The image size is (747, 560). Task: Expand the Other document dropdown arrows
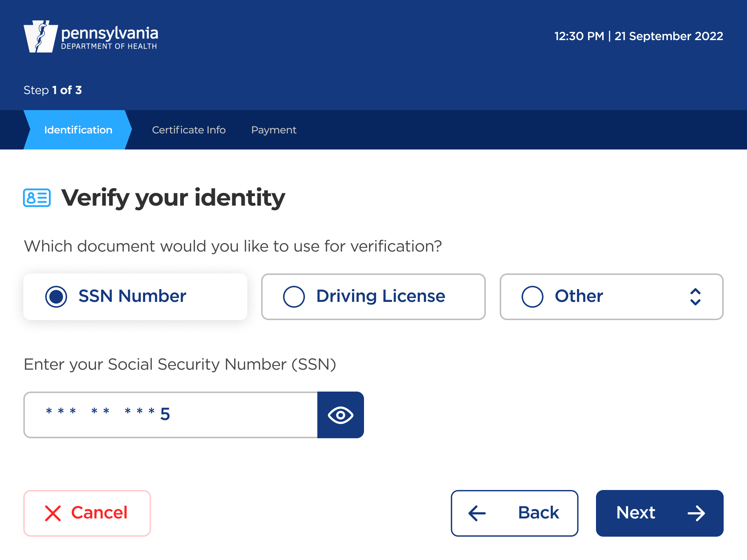point(695,297)
